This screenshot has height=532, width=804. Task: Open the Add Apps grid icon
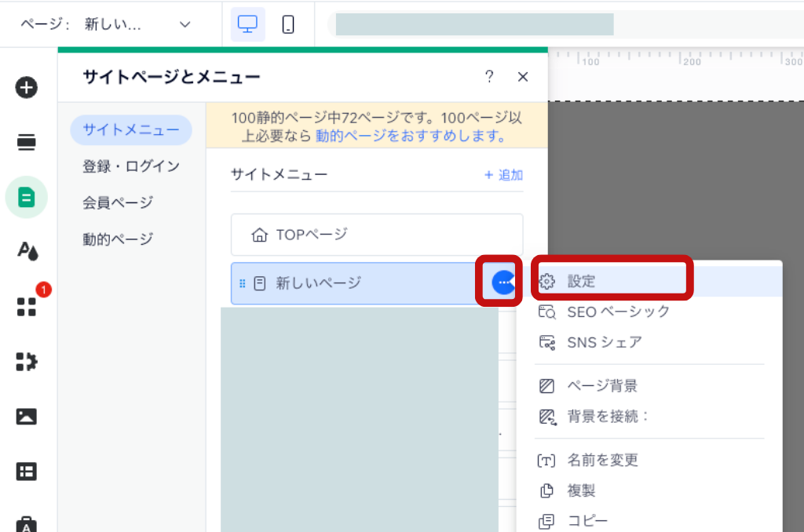27,306
